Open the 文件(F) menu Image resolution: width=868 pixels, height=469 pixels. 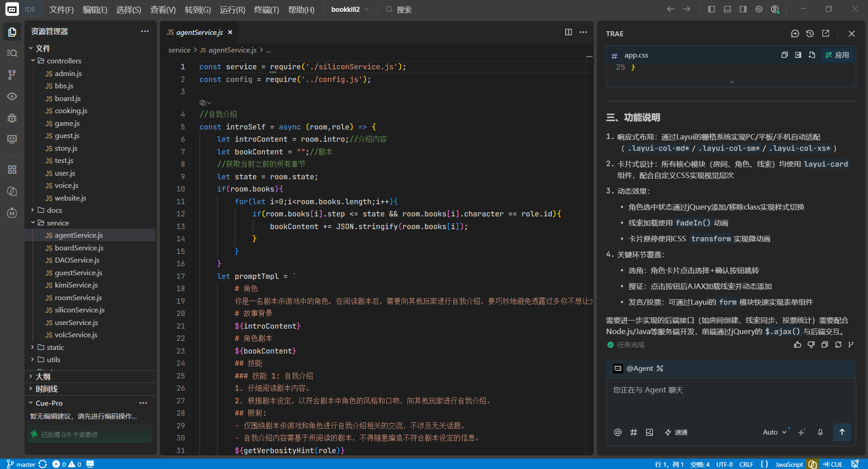pos(61,10)
